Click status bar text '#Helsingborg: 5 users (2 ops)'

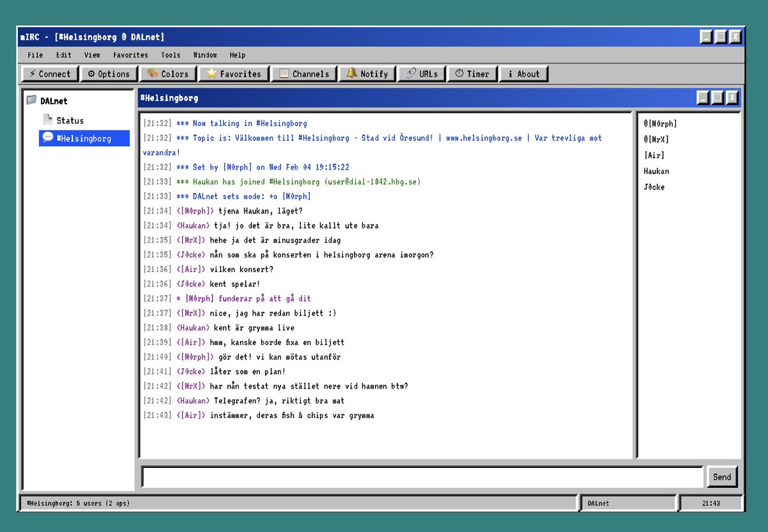(x=78, y=503)
